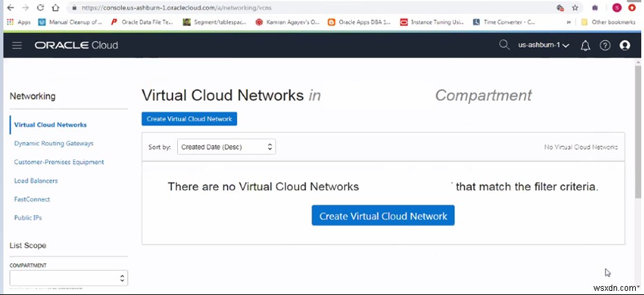Image resolution: width=644 pixels, height=295 pixels.
Task: Click the site padlock icon
Action: coord(74,8)
